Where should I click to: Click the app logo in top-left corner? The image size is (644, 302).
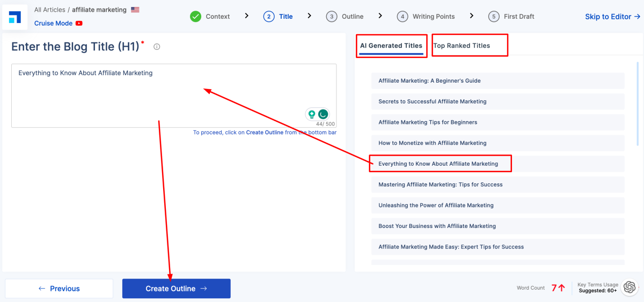tap(15, 17)
